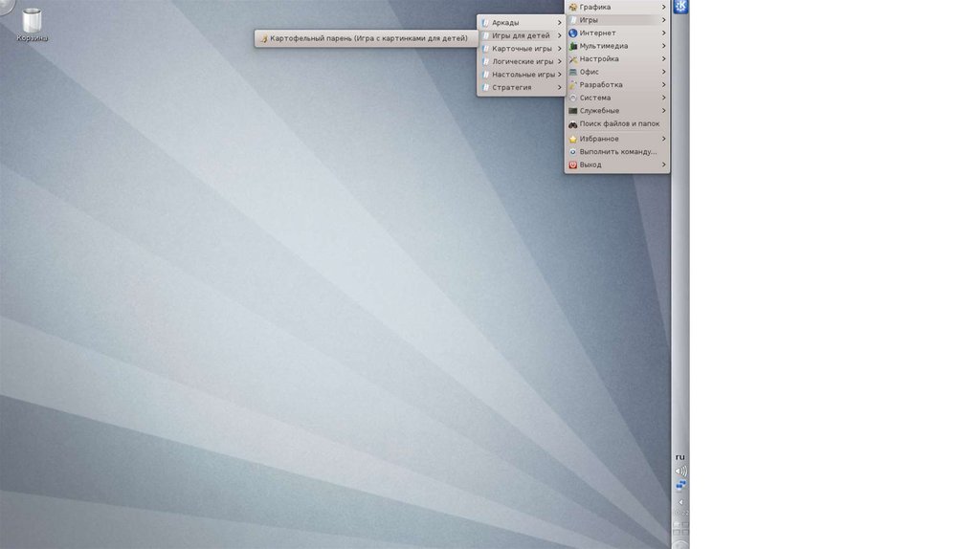Click the red power icon beside Выход
Viewport: 980px width, 549px height.
(572, 165)
